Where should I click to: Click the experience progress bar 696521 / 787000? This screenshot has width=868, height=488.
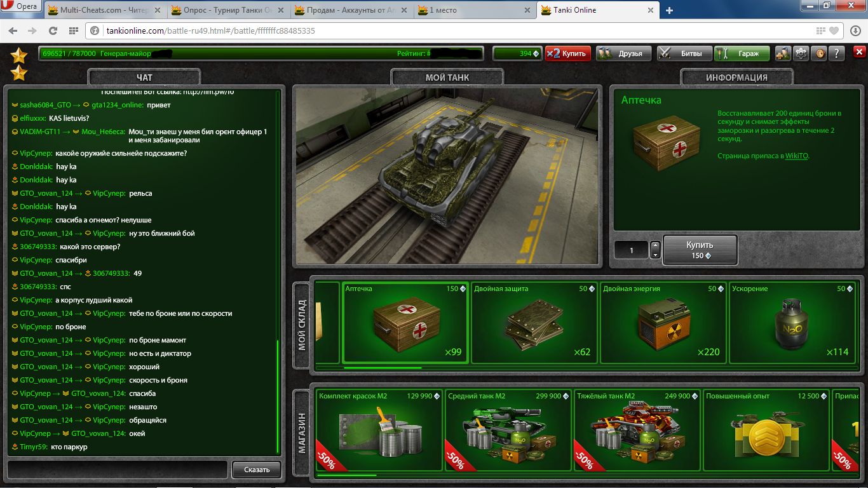[262, 53]
